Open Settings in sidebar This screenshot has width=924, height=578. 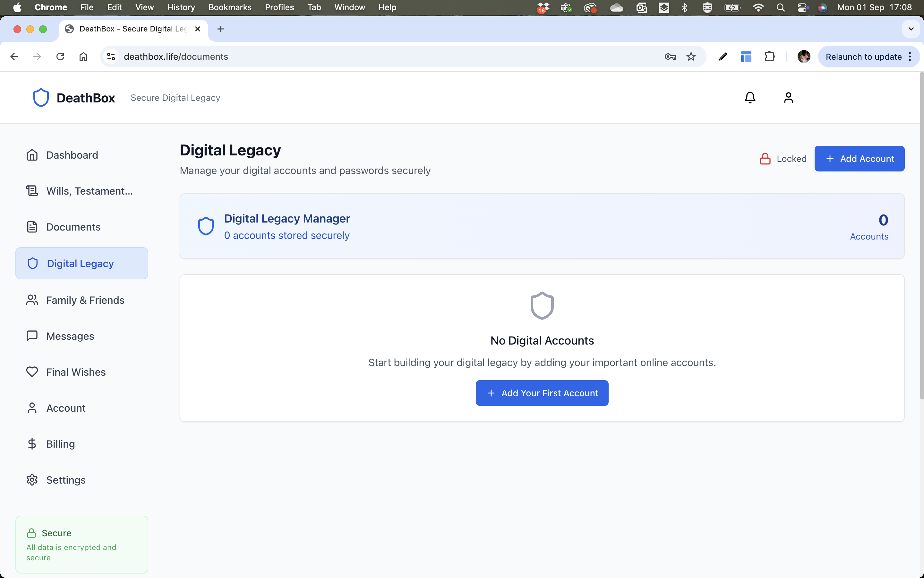point(82,480)
